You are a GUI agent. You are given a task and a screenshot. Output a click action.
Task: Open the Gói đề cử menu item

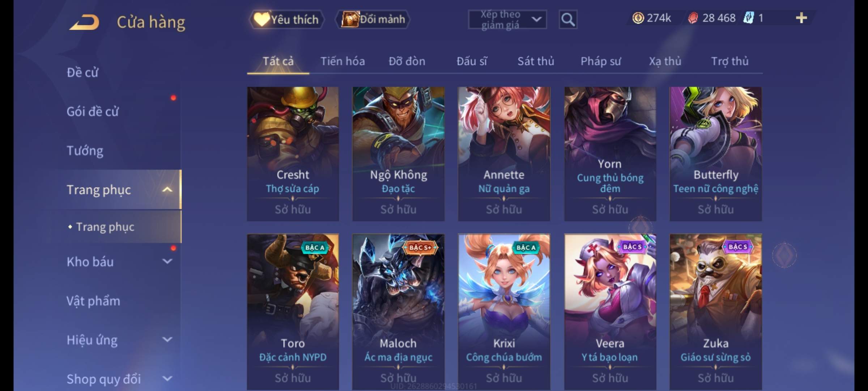point(93,111)
